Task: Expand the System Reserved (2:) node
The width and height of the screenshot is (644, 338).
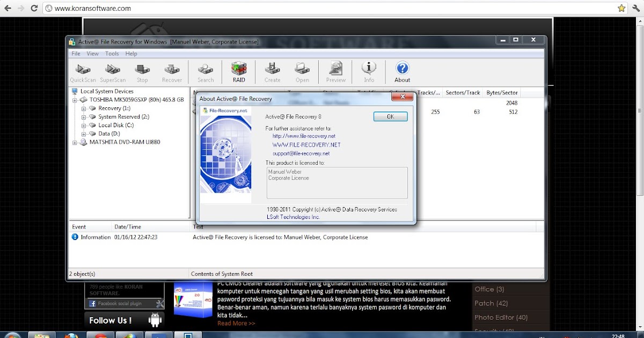Action: click(84, 117)
